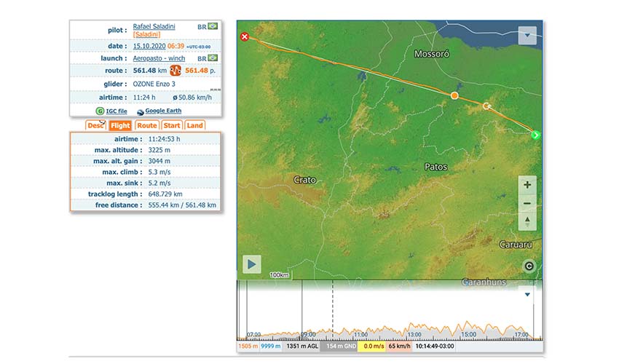The width and height of the screenshot is (619, 364).
Task: Download the IGC file
Action: tap(117, 111)
